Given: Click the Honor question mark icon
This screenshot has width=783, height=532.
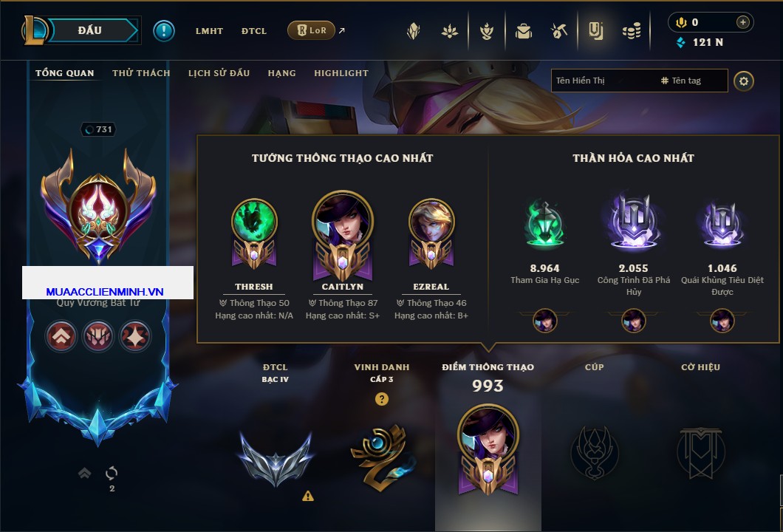Looking at the screenshot, I should tap(381, 398).
